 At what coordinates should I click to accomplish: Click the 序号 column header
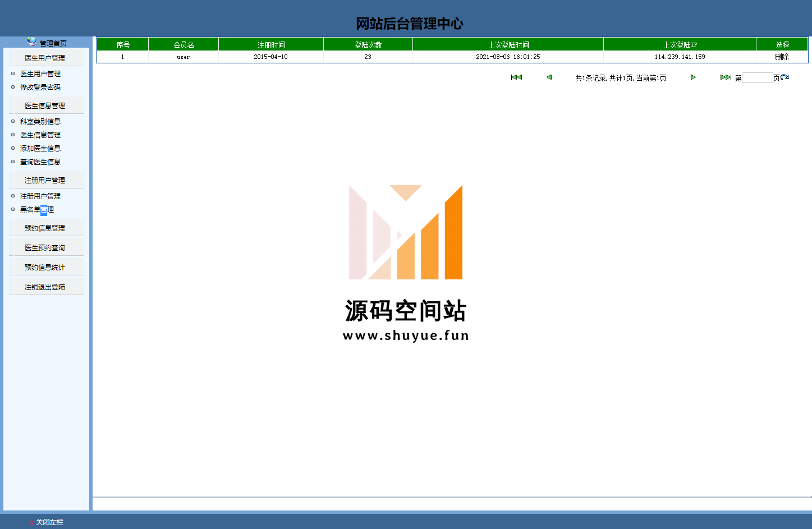tap(123, 44)
